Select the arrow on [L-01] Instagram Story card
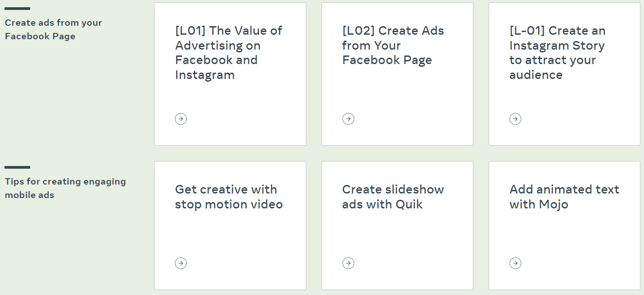 (515, 119)
